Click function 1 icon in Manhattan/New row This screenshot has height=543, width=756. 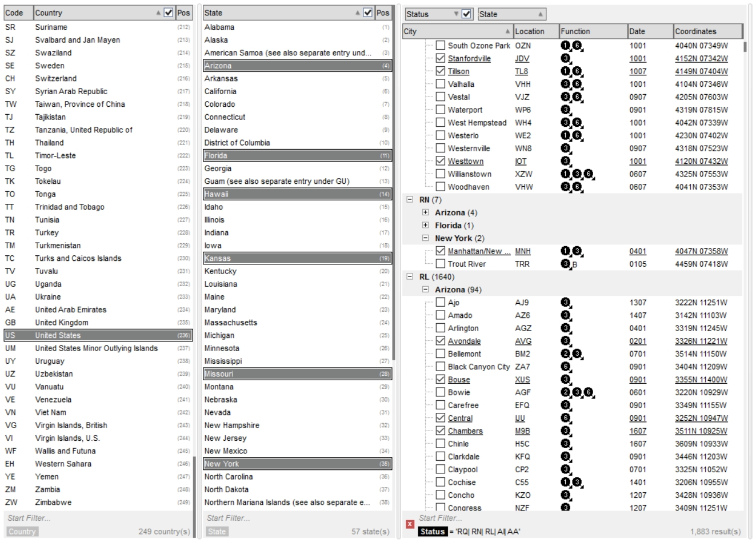(565, 251)
